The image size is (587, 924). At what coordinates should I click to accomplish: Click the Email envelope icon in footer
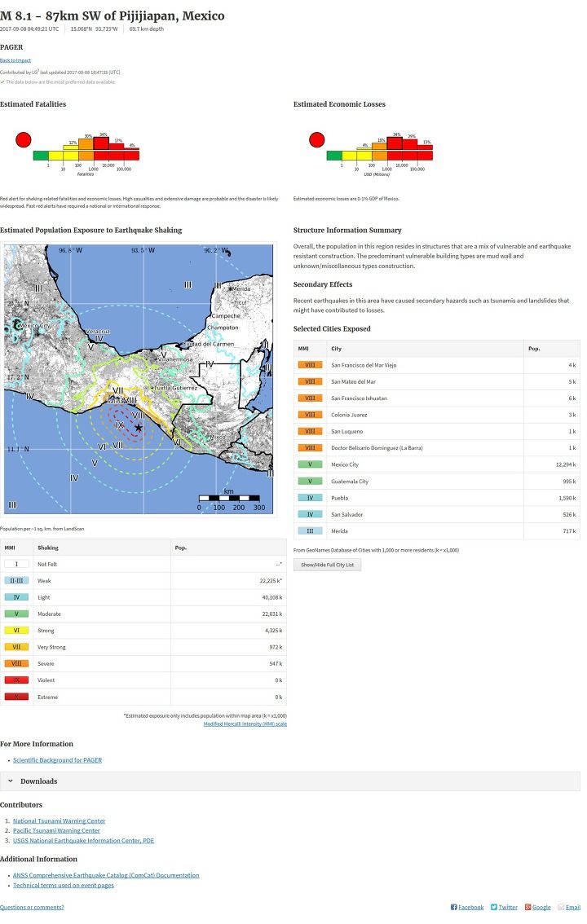[x=561, y=907]
